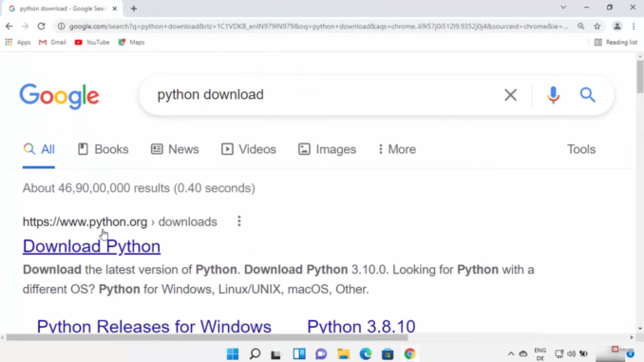The height and width of the screenshot is (362, 644).
Task: Open search Tools options
Action: [x=581, y=149]
